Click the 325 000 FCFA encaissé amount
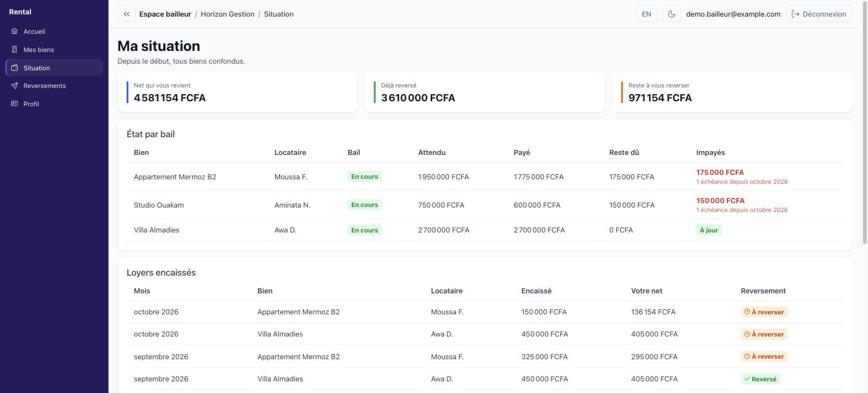The width and height of the screenshot is (868, 393). pos(544,357)
